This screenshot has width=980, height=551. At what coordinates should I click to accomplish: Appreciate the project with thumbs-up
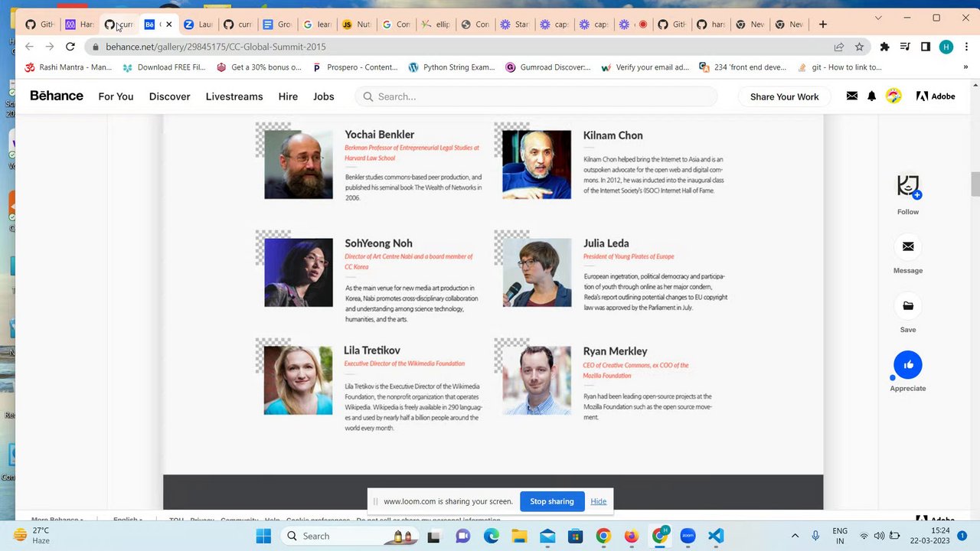pyautogui.click(x=908, y=364)
